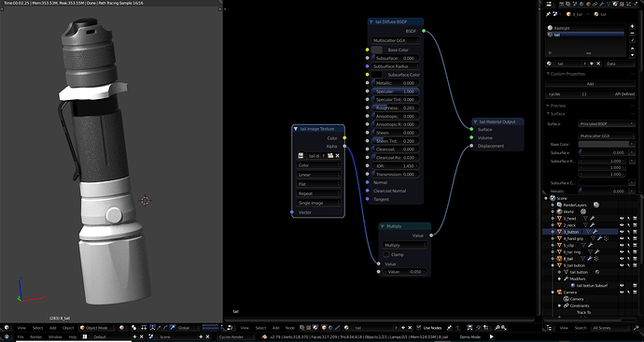
Task: Click the pin icon atop properties panel
Action: tap(548, 14)
